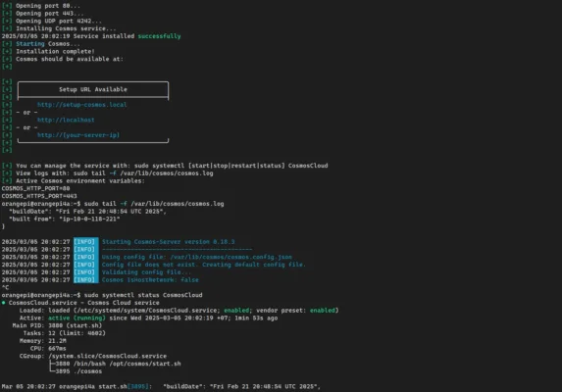Image resolution: width=562 pixels, height=392 pixels.
Task: Click the COSMOS_HTTP_PORT=80 variable line
Action: [36, 188]
